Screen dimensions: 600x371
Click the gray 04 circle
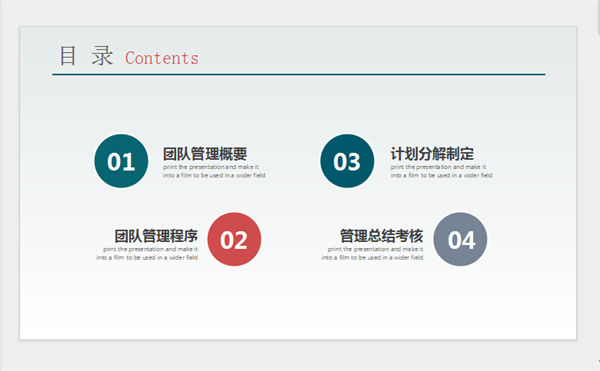460,239
